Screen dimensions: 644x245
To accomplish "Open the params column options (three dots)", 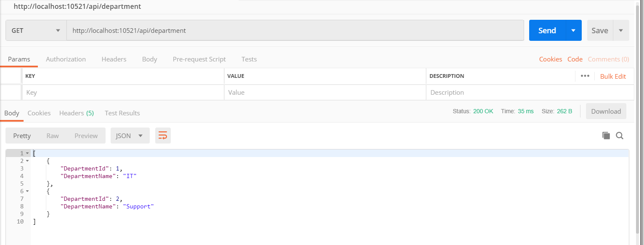I will [x=585, y=76].
